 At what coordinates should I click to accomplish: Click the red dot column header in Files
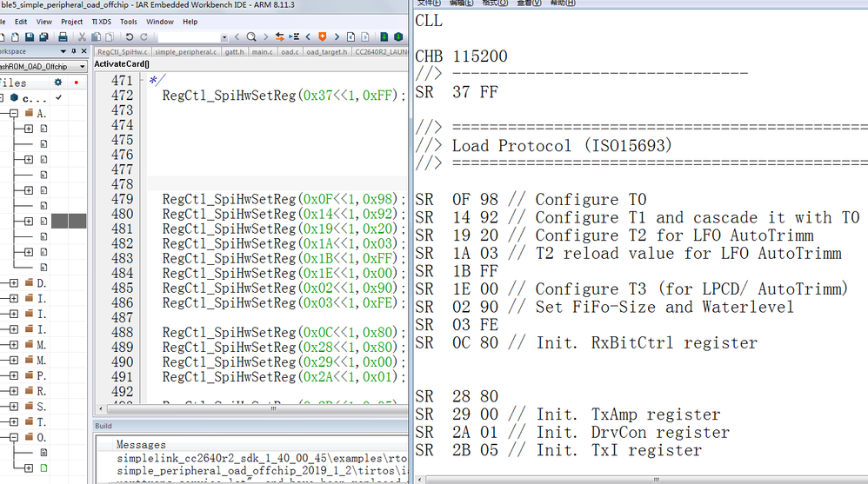(76, 83)
